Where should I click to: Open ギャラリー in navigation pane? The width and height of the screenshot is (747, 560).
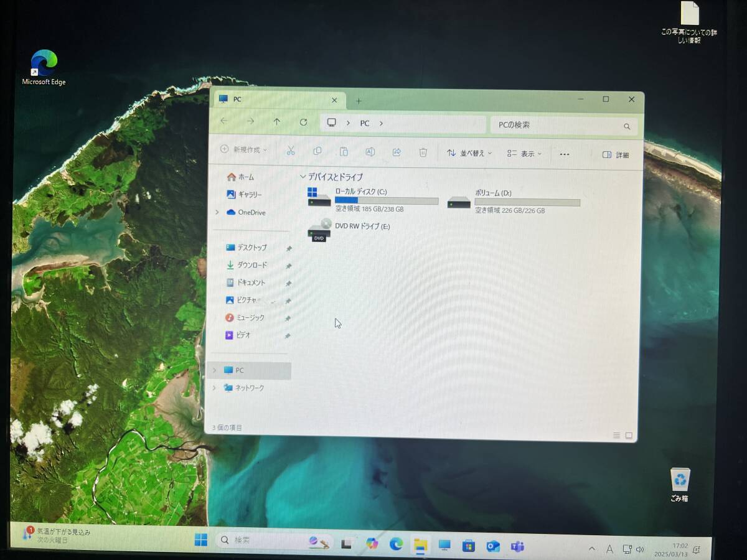click(244, 195)
